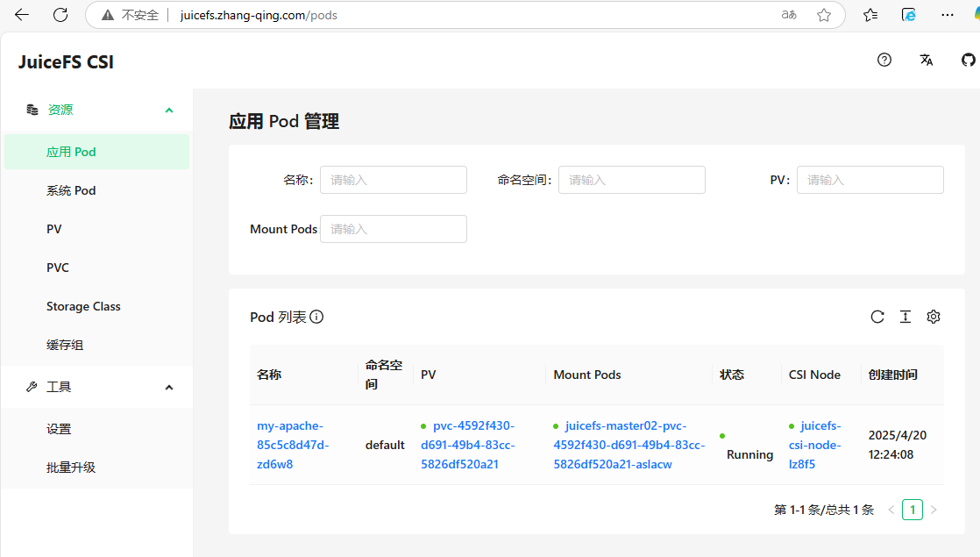This screenshot has width=980, height=557.
Task: Open the PV sidebar item
Action: (97, 229)
